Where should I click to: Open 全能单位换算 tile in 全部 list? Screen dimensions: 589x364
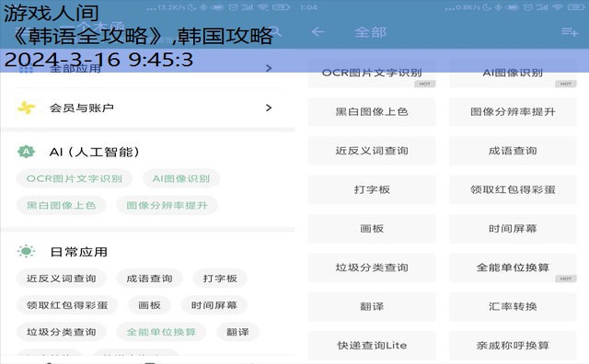[x=513, y=267]
